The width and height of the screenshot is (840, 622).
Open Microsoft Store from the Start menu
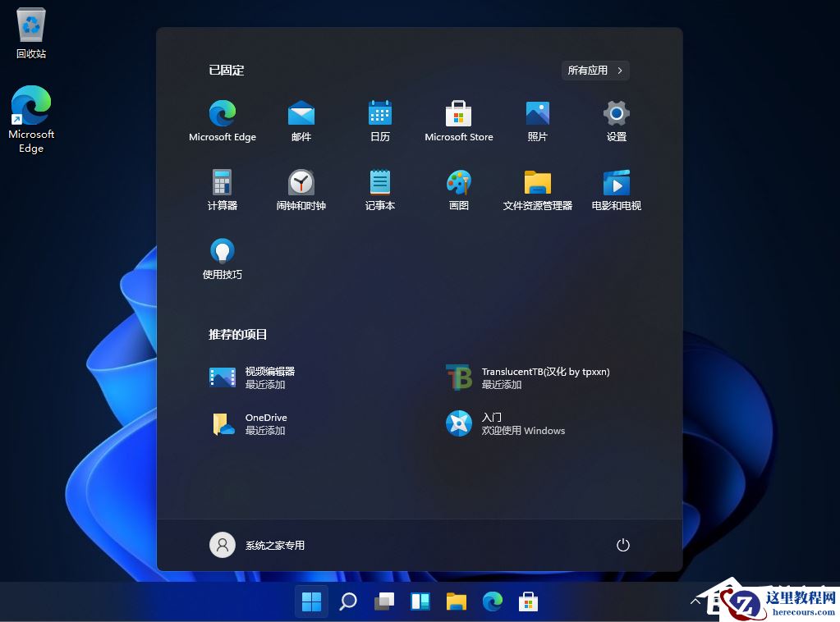(458, 119)
